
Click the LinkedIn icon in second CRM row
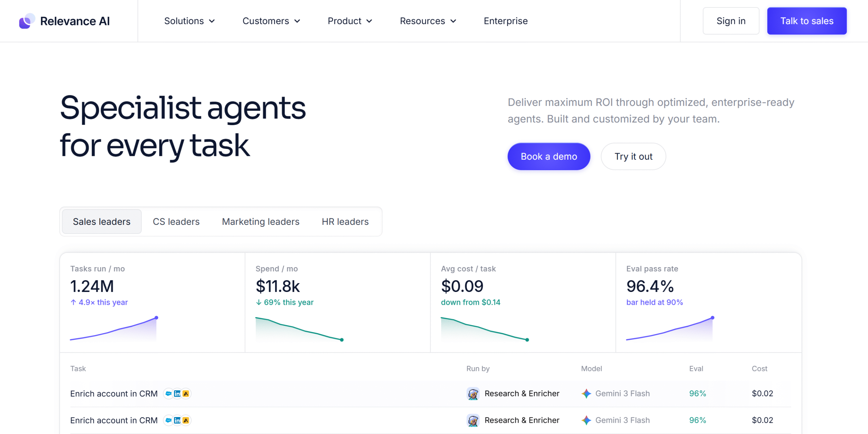[177, 420]
